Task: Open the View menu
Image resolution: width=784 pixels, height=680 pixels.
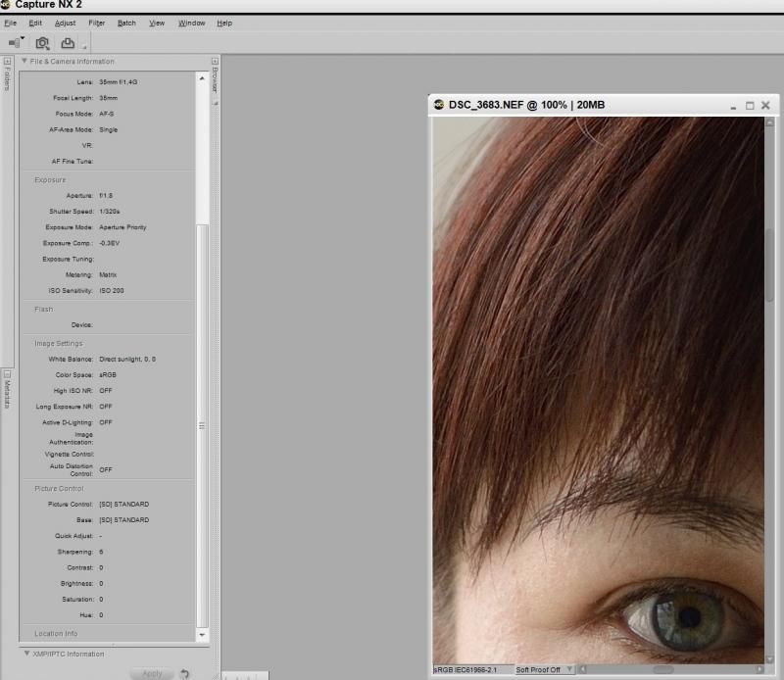Action: [x=157, y=23]
